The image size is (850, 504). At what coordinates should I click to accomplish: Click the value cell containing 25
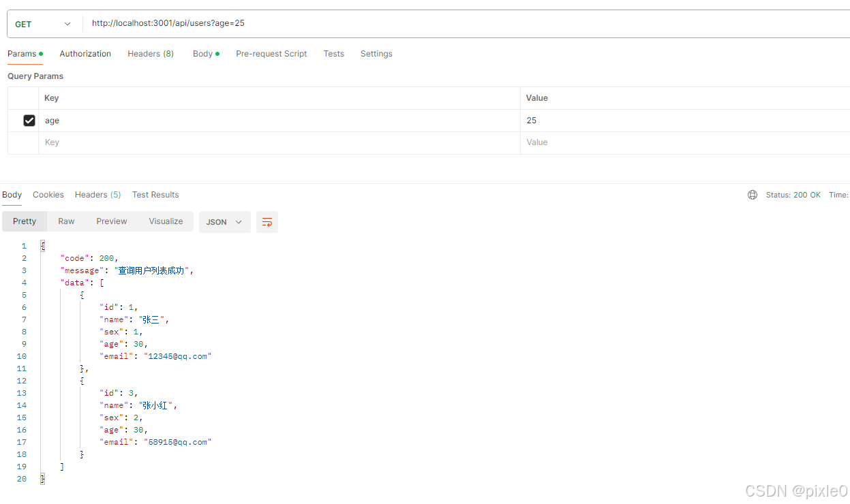tap(685, 121)
